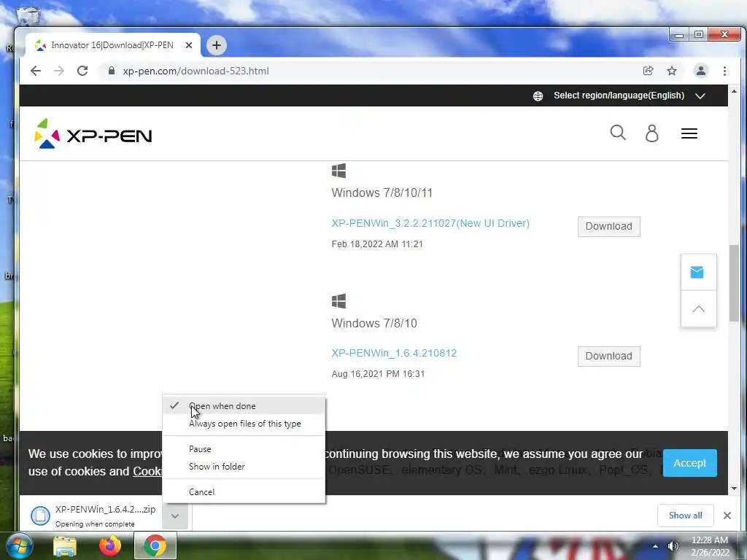
Task: Click XP-PENWin_1.6.4.2...zip download item
Action: point(90,516)
